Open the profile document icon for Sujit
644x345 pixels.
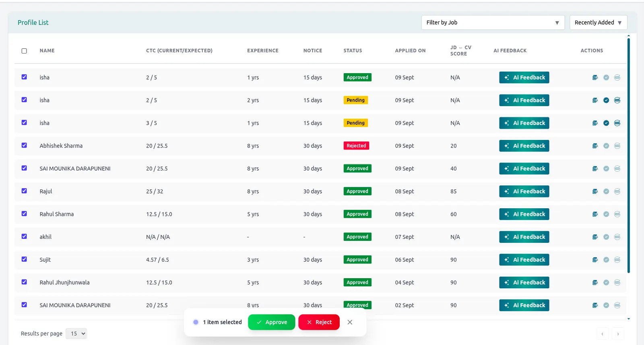coord(595,260)
